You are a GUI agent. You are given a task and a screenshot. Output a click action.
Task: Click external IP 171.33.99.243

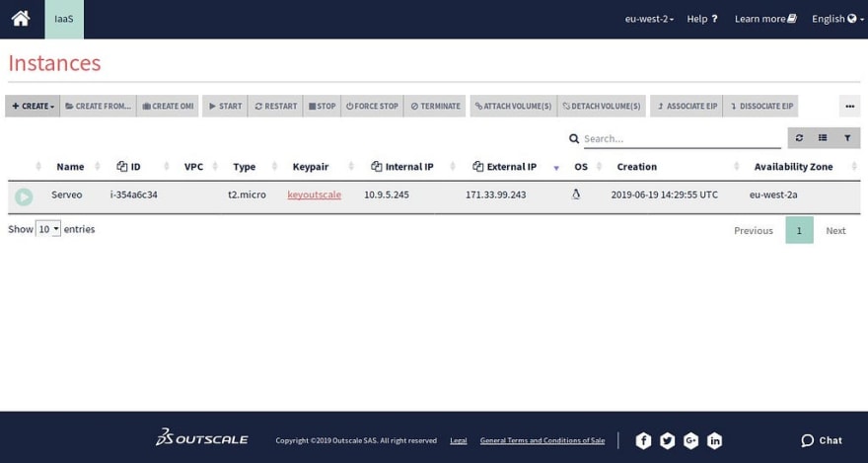tap(495, 194)
